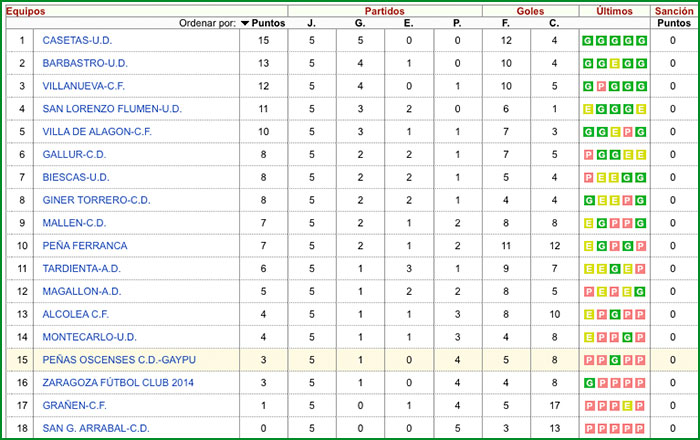The width and height of the screenshot is (700, 440).
Task: Click the green G badge in MAGALLON-A.D. row
Action: [641, 292]
